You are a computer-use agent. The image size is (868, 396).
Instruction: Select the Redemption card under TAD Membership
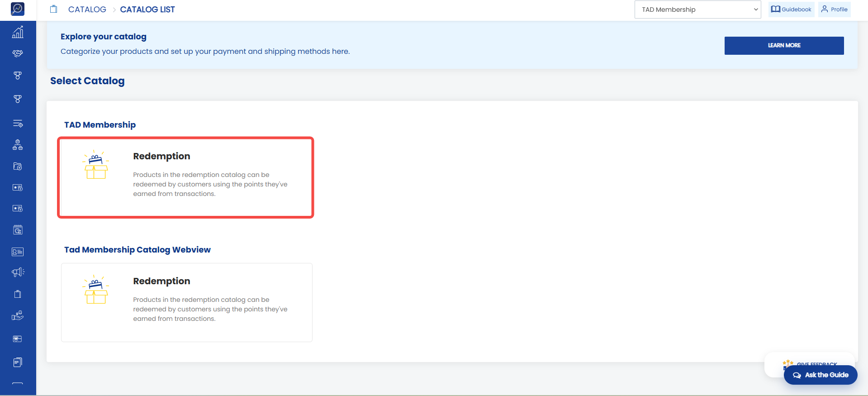[185, 177]
